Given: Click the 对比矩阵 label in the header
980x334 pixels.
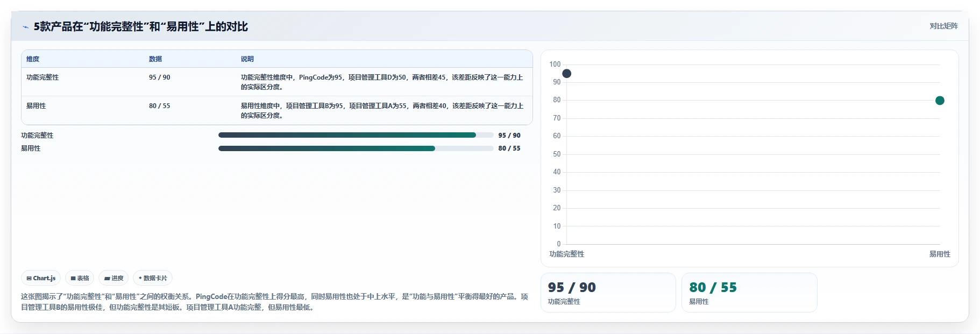Looking at the screenshot, I should pyautogui.click(x=943, y=26).
